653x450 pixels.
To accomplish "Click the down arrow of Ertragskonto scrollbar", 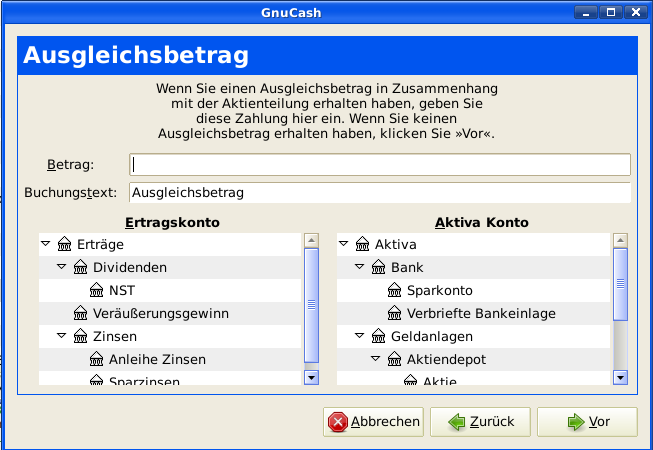I will (310, 377).
